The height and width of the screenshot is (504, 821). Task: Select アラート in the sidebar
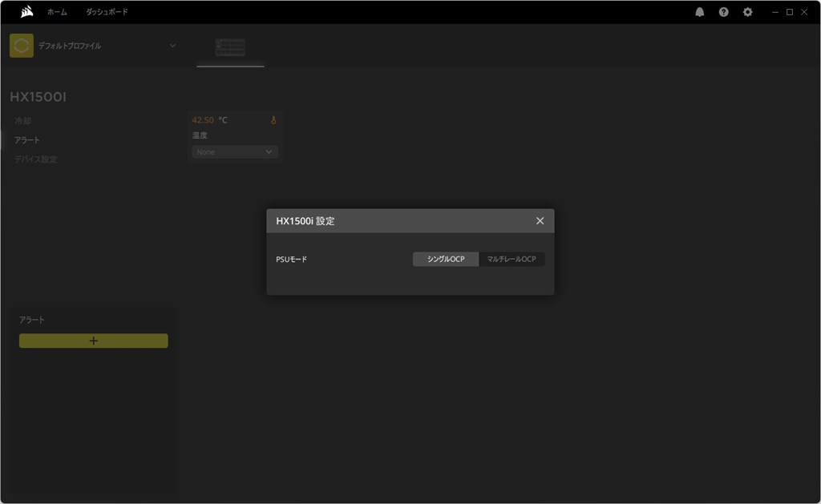point(26,140)
